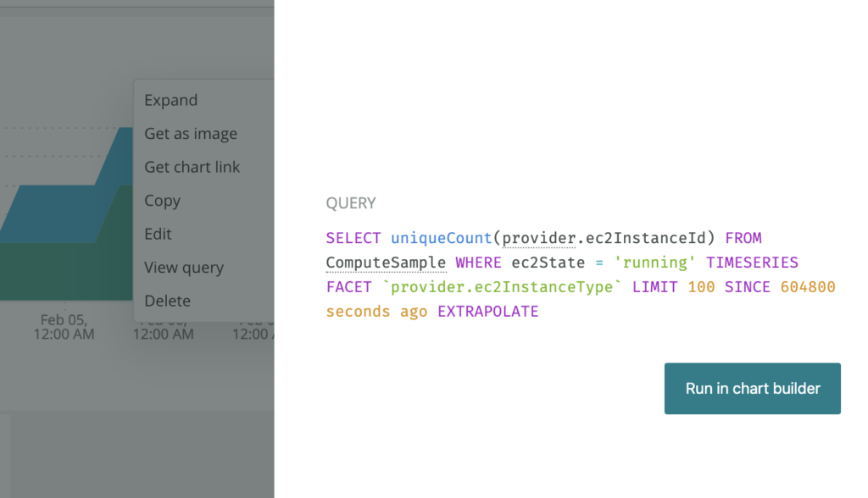Viewport: 868px width, 498px height.
Task: Click the underlined ComputeSample event name
Action: [386, 263]
